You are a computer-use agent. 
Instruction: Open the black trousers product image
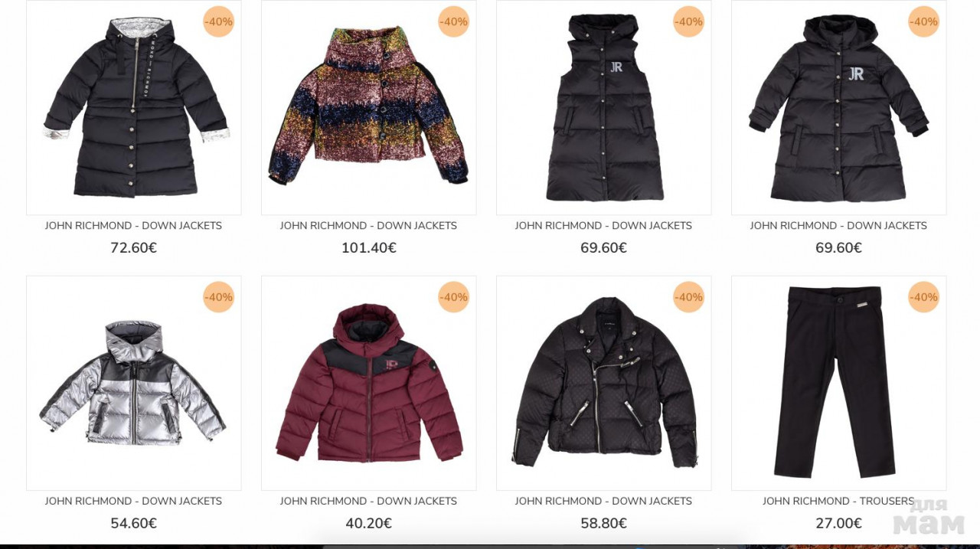click(839, 383)
